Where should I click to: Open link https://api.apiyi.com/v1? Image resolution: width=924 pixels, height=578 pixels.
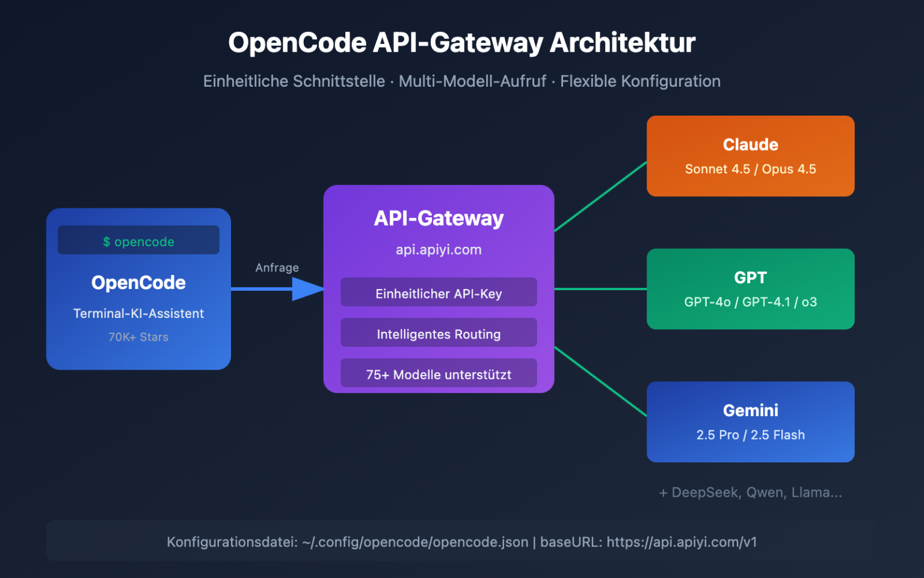[683, 541]
